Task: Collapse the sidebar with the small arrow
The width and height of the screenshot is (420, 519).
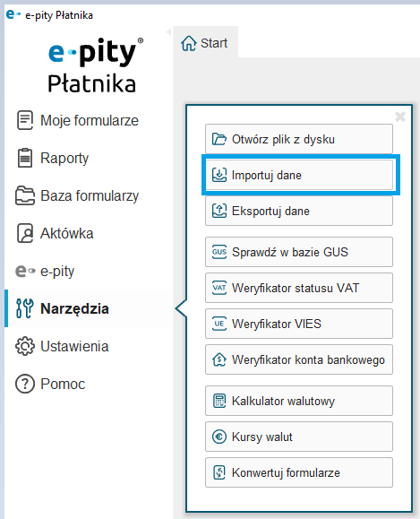Action: (x=168, y=31)
